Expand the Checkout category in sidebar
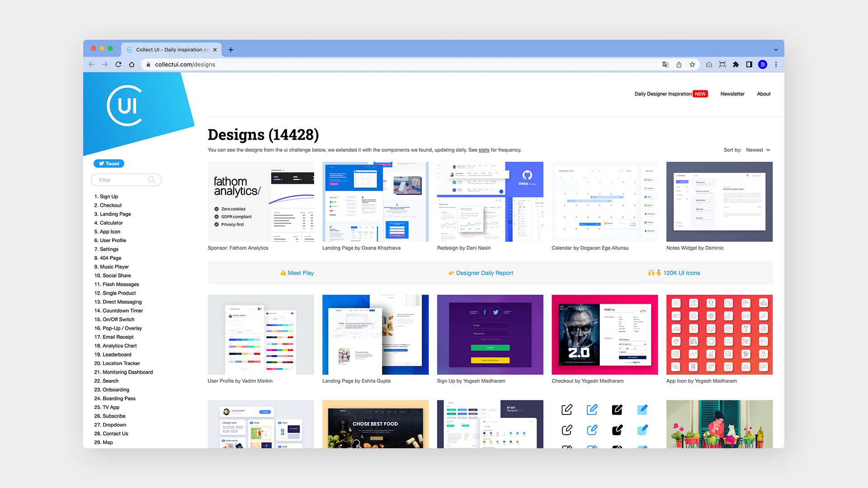868x488 pixels. [x=110, y=205]
